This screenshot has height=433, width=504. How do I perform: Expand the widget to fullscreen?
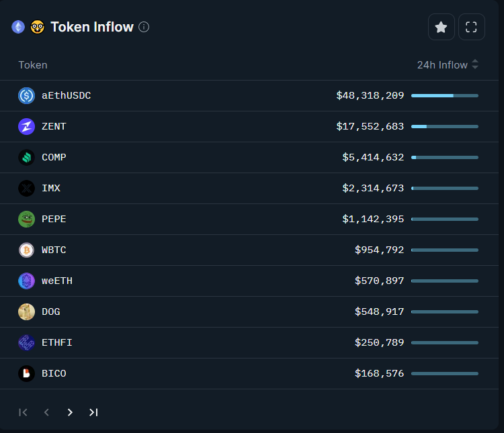tap(471, 27)
